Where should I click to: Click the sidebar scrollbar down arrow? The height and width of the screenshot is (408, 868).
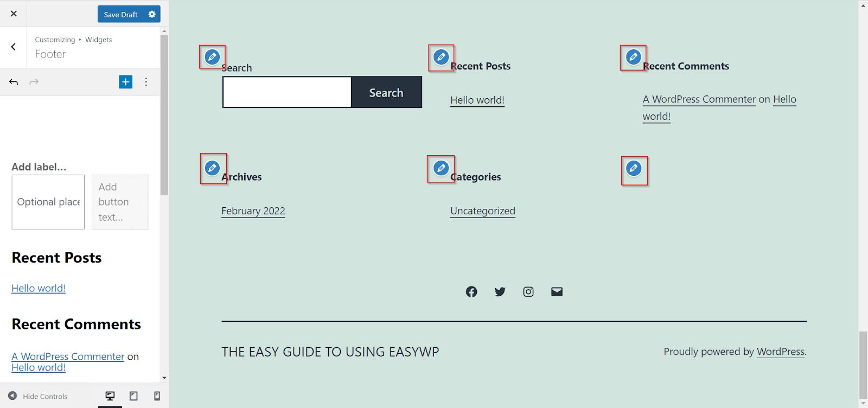[164, 378]
